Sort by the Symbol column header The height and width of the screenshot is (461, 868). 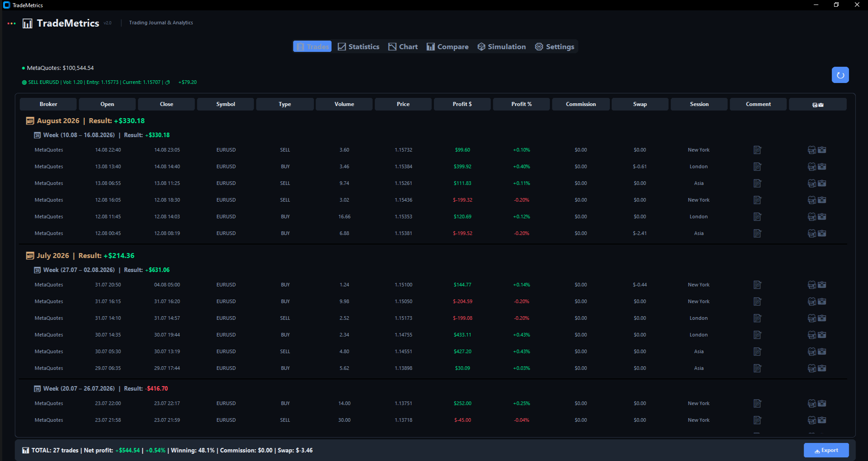tap(226, 104)
